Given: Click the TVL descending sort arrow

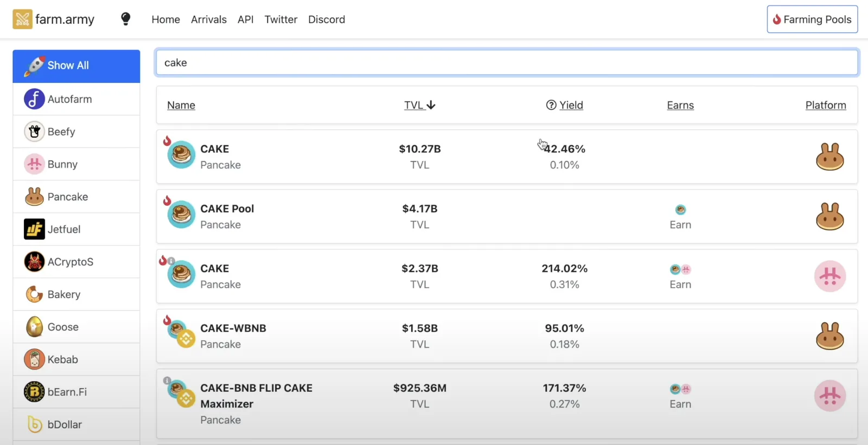Looking at the screenshot, I should coord(431,105).
